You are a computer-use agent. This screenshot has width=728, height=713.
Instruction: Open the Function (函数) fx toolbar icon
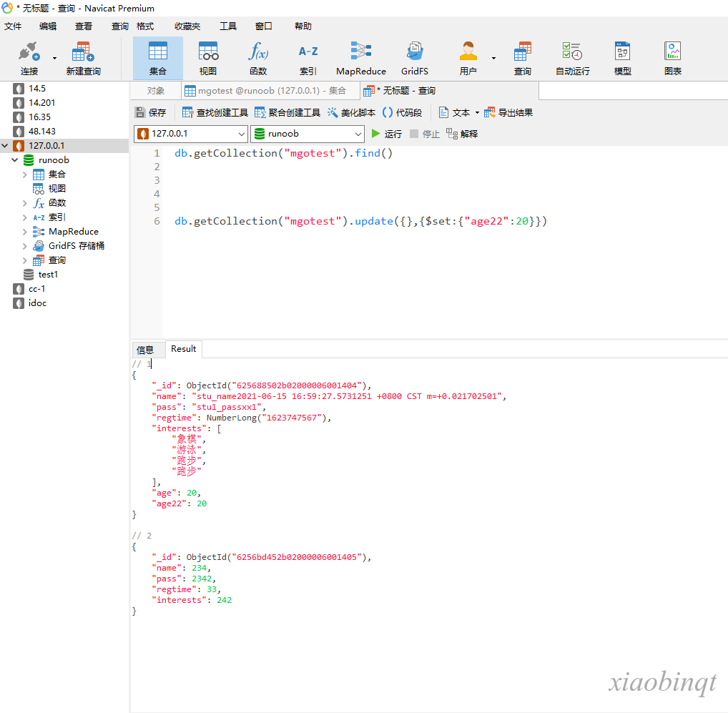coord(258,51)
